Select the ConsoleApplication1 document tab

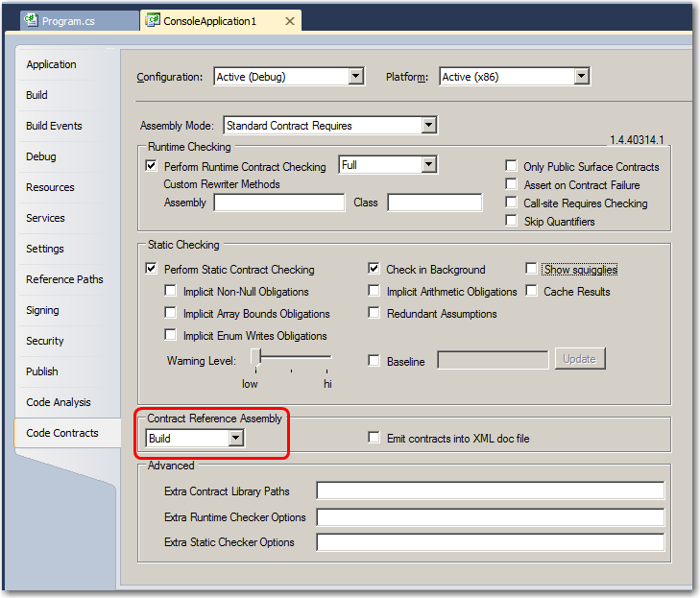tap(220, 20)
